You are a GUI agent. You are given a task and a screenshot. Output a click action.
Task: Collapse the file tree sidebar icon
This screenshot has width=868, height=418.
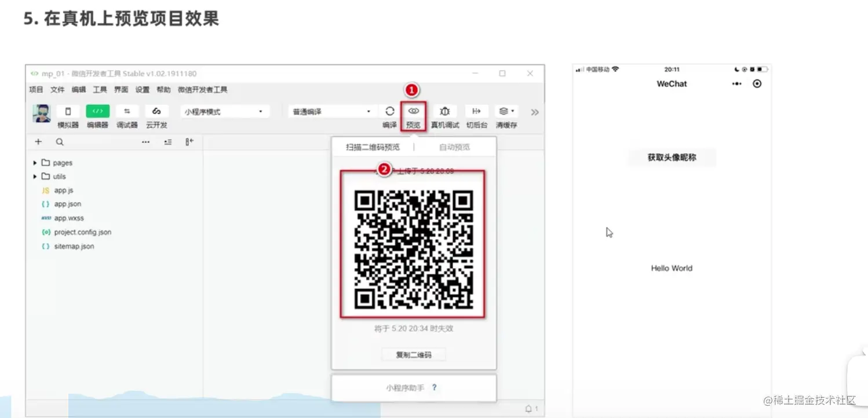click(189, 142)
